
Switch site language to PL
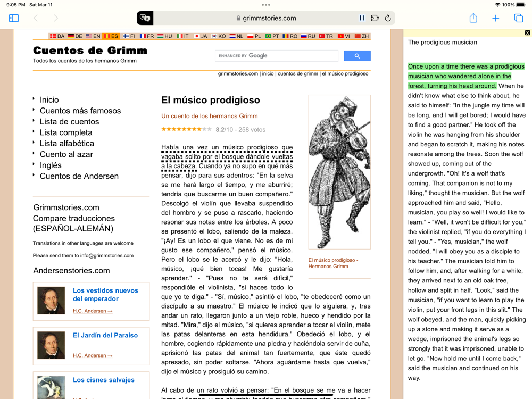(254, 36)
